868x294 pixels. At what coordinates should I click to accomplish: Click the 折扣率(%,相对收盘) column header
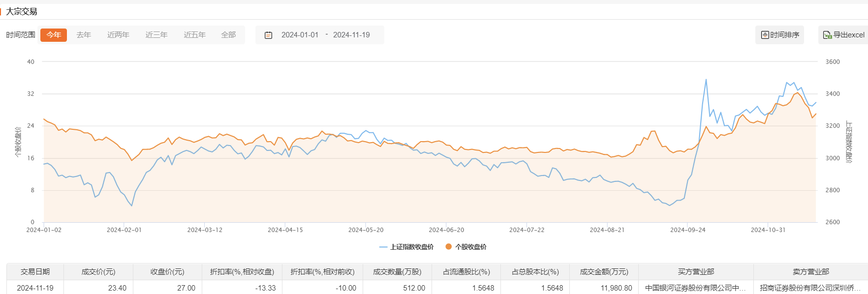tap(242, 272)
